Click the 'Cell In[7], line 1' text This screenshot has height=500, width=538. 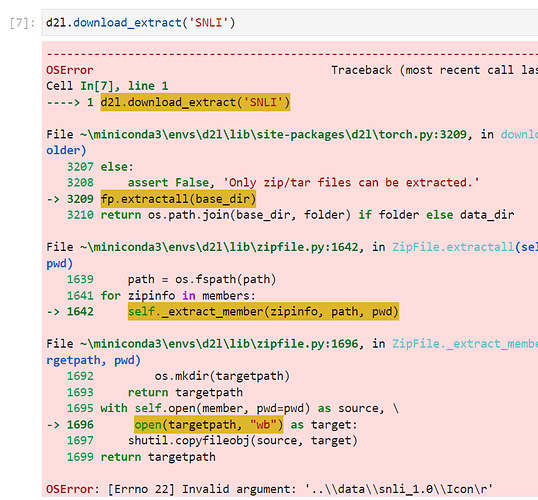pos(107,86)
